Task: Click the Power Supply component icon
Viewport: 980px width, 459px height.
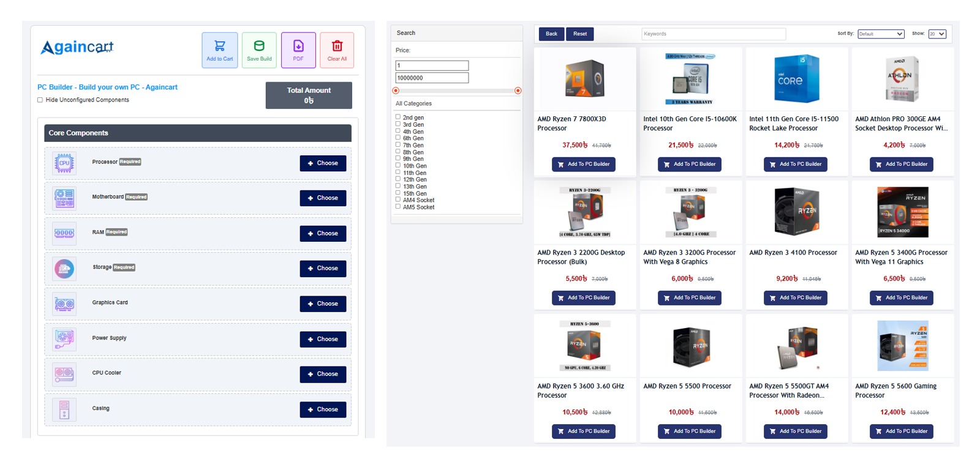Action: coord(64,339)
